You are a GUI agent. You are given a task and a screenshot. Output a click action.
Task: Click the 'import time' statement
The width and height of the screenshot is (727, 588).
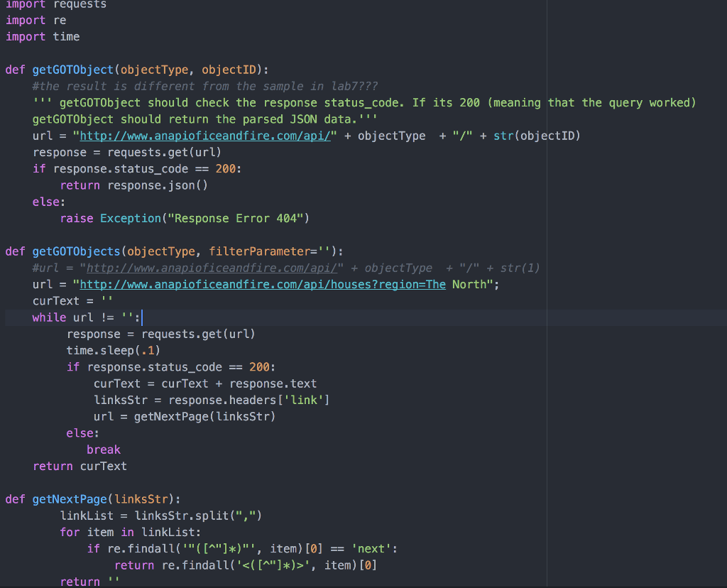(x=43, y=36)
